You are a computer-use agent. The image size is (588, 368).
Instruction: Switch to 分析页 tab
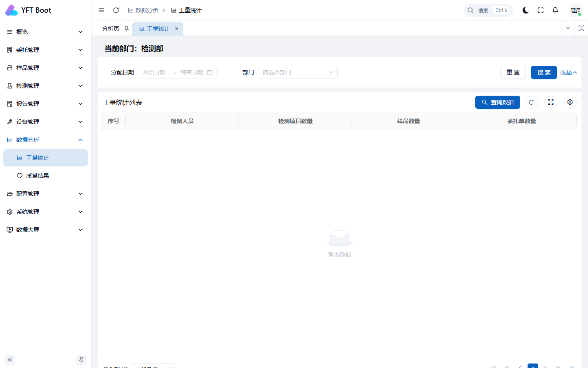(x=111, y=29)
